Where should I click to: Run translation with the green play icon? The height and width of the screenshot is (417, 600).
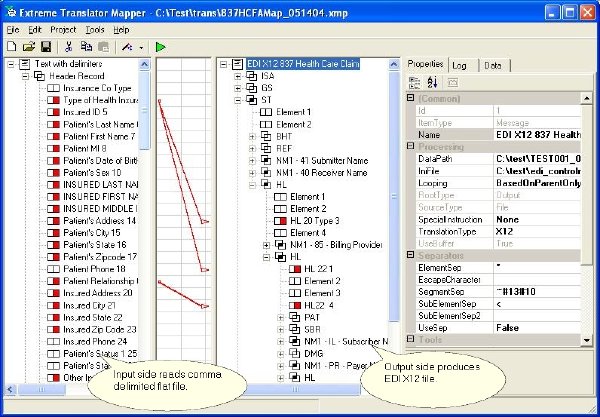tap(161, 47)
